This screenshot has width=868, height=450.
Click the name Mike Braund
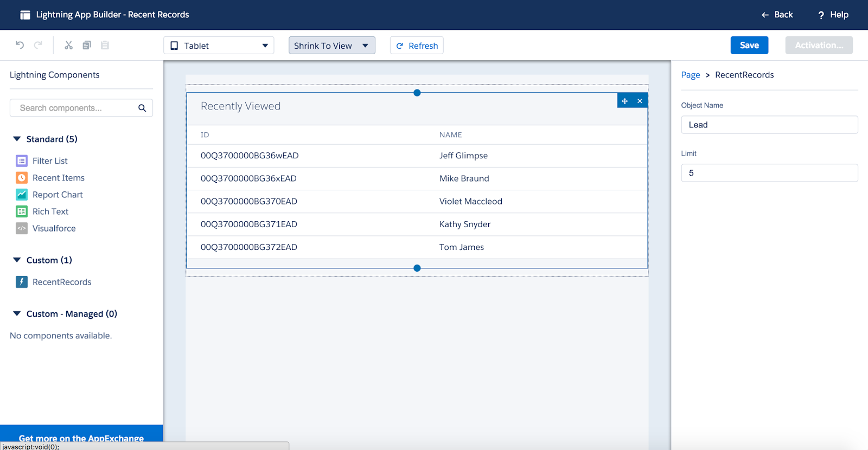[x=464, y=178]
